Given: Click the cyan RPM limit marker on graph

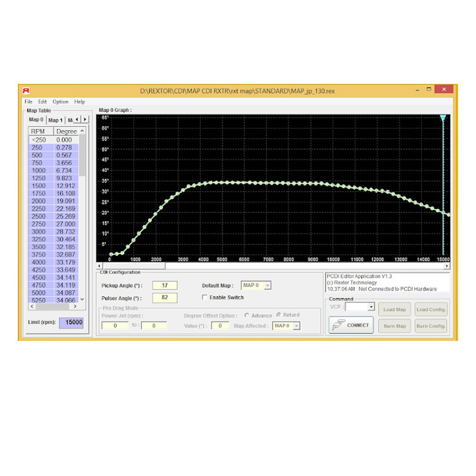Looking at the screenshot, I should [443, 118].
